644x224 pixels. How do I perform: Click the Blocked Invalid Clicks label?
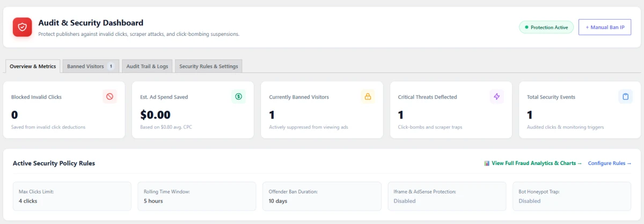point(36,97)
